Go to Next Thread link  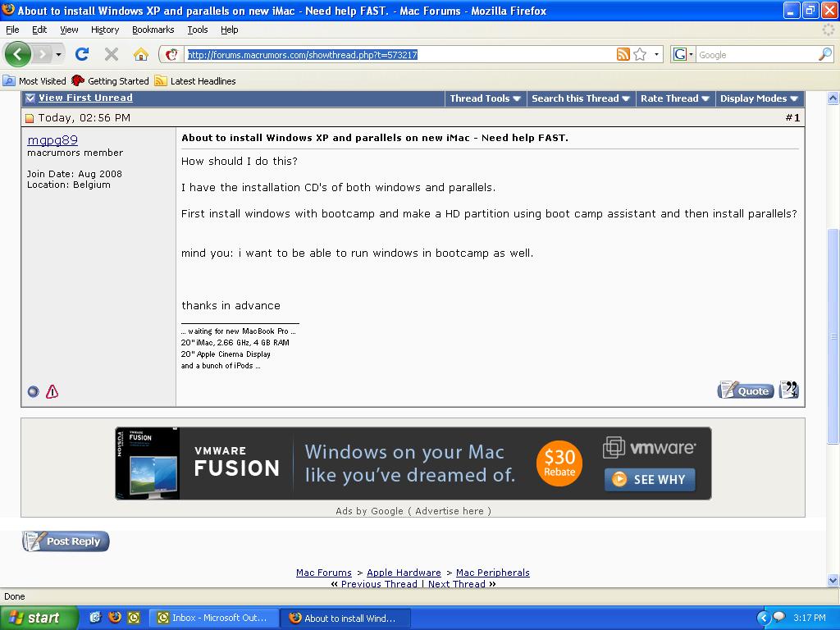pyautogui.click(x=457, y=583)
